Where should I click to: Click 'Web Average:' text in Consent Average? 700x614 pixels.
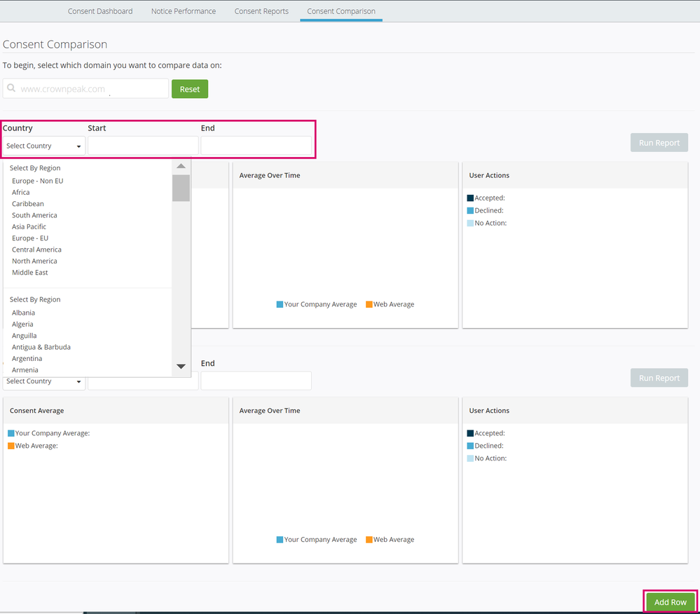[36, 446]
